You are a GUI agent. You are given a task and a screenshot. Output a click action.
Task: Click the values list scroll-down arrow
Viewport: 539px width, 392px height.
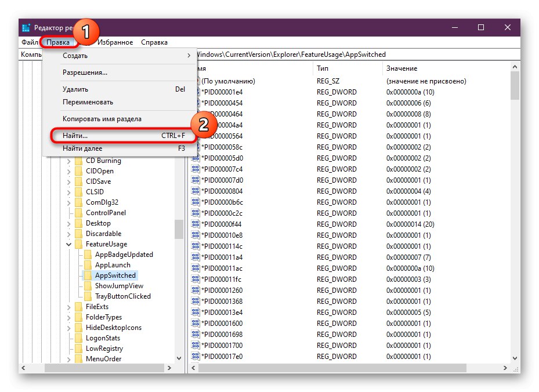point(515,358)
